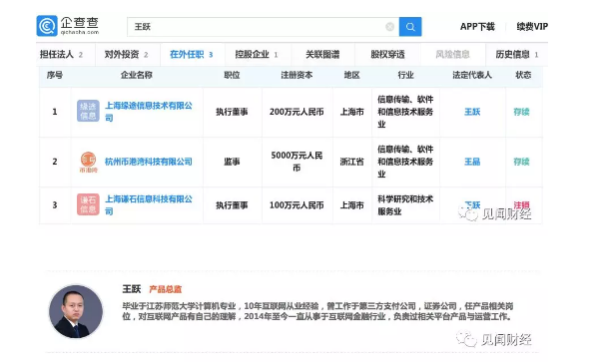Click the 上海谦石信息 company logo
The width and height of the screenshot is (598, 364).
point(88,204)
